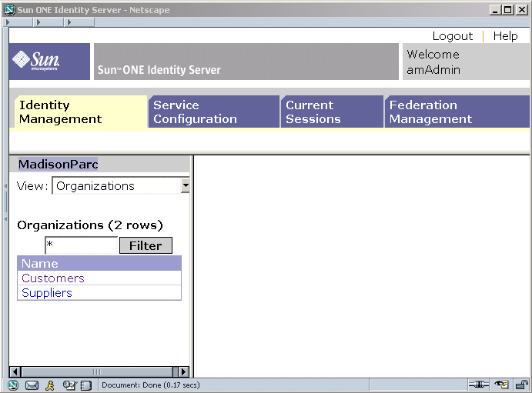This screenshot has height=393, width=532.
Task: Maximize the Netscape window
Action: (508, 10)
